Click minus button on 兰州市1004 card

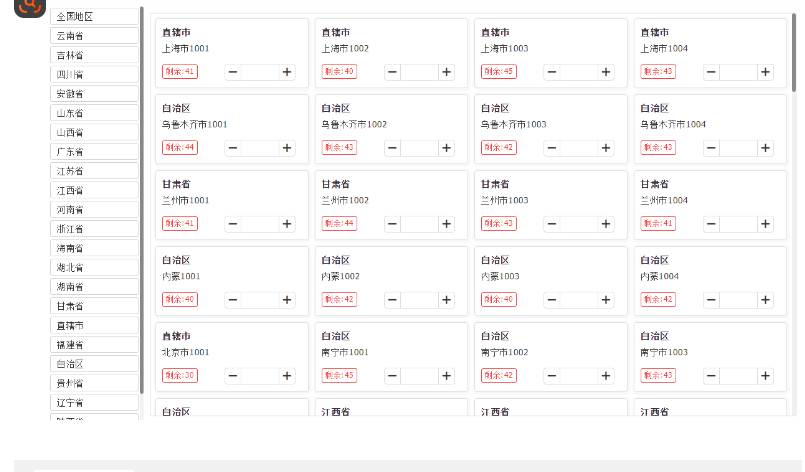pyautogui.click(x=711, y=224)
